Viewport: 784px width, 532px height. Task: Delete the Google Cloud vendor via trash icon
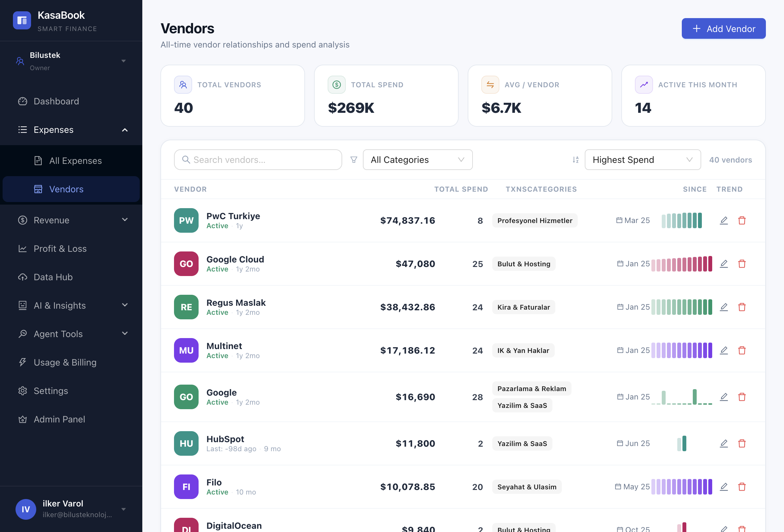click(742, 264)
